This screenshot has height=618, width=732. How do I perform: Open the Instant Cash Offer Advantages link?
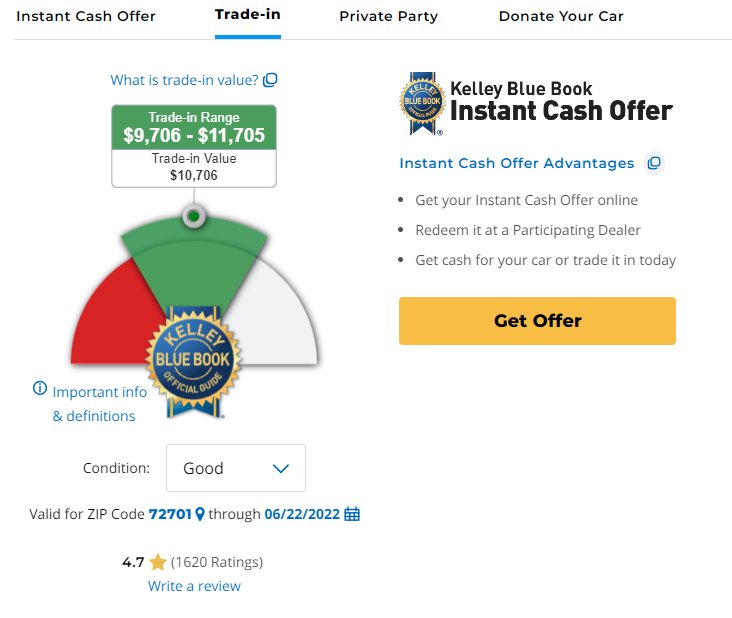point(517,163)
